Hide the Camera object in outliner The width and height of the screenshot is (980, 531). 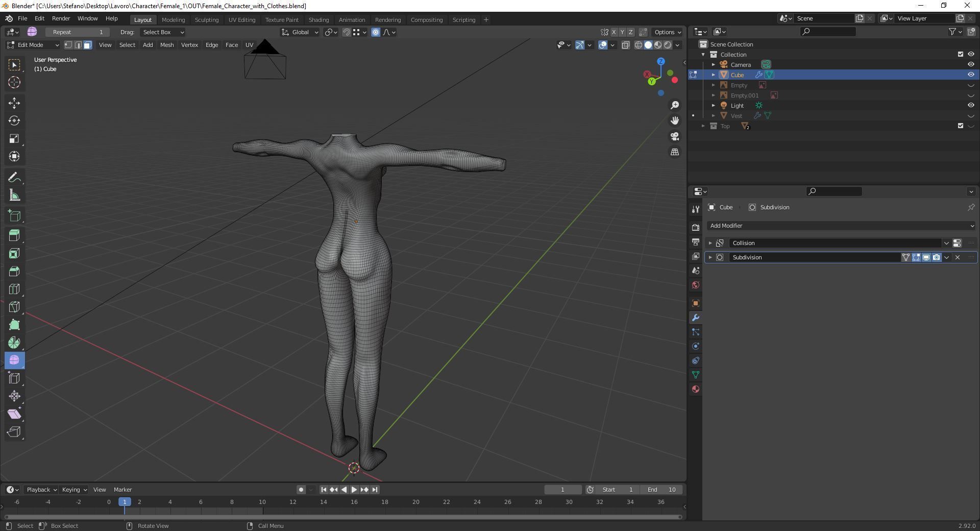[971, 65]
